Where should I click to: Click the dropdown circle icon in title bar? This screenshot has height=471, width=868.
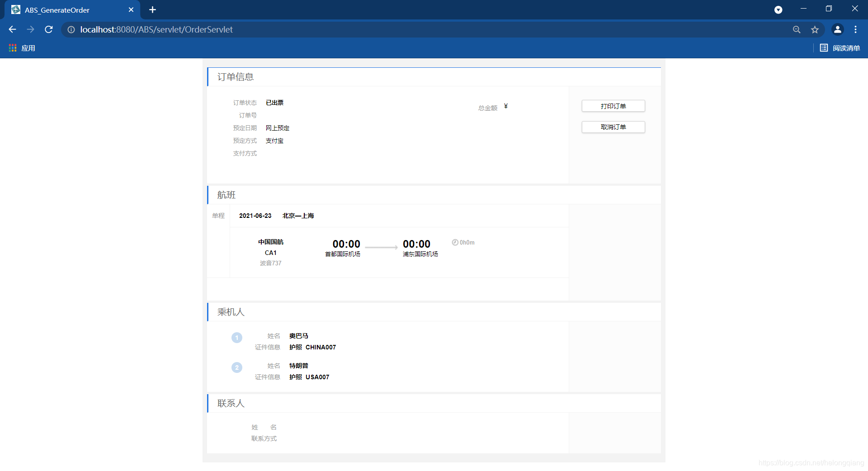(778, 9)
